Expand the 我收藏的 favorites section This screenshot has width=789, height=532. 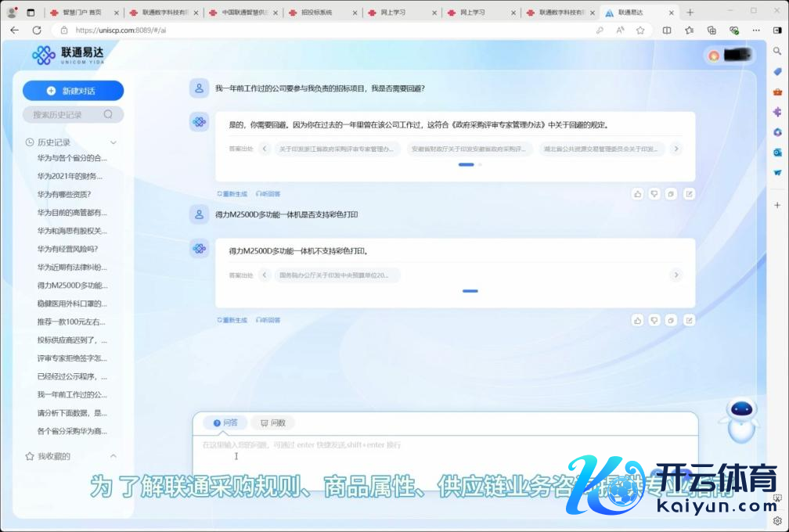coord(113,456)
